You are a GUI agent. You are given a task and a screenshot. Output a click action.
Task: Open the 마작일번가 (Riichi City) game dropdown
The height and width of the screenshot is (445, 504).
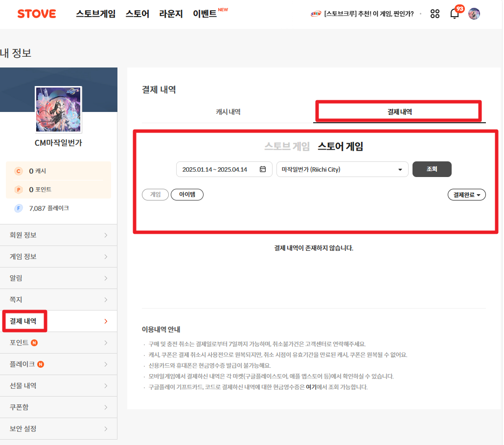[x=343, y=169]
